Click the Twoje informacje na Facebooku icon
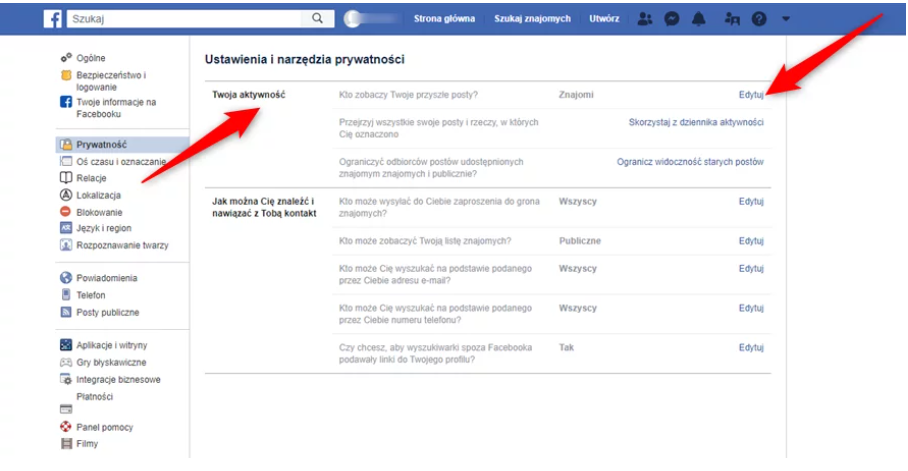Image resolution: width=908 pixels, height=471 pixels. (66, 102)
